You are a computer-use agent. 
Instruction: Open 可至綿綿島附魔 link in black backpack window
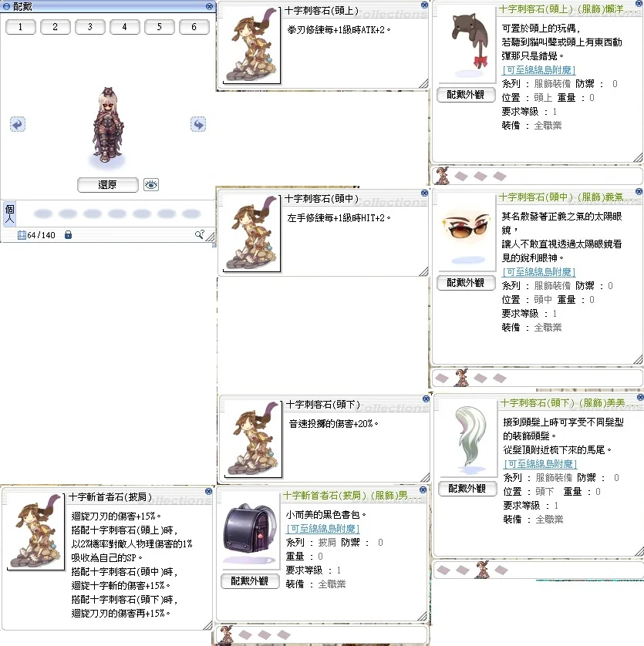[x=322, y=528]
